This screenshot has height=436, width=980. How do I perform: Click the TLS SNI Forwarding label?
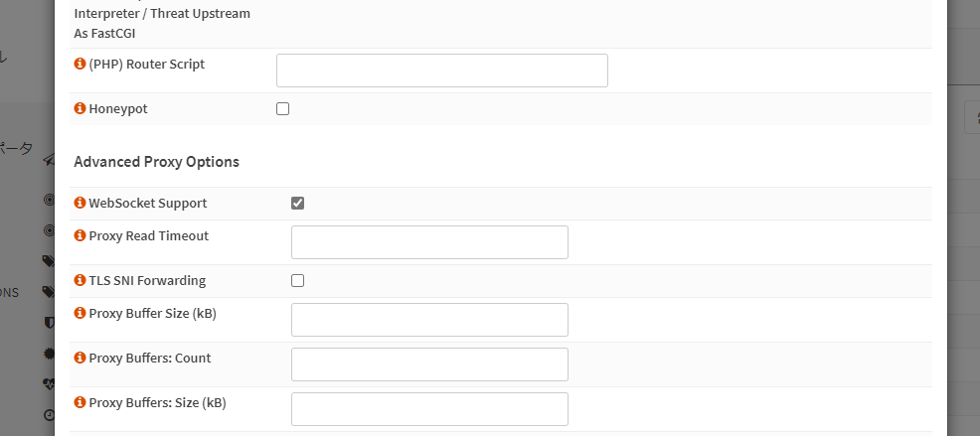coord(147,280)
